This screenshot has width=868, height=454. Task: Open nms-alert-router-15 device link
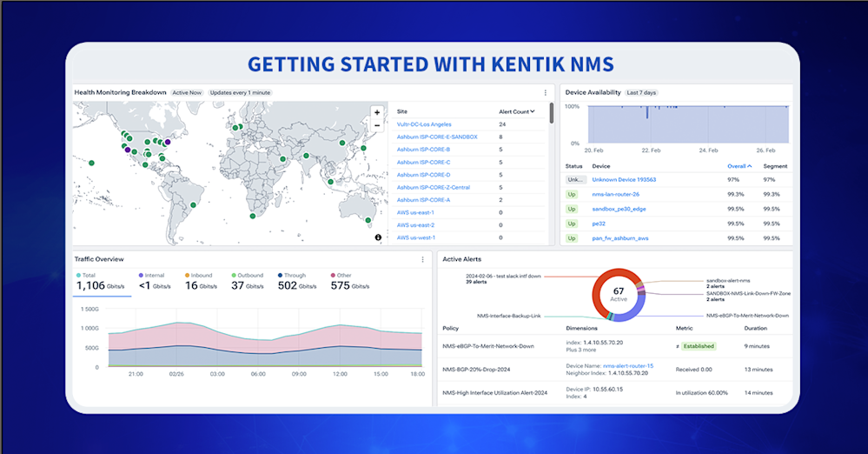coord(628,366)
